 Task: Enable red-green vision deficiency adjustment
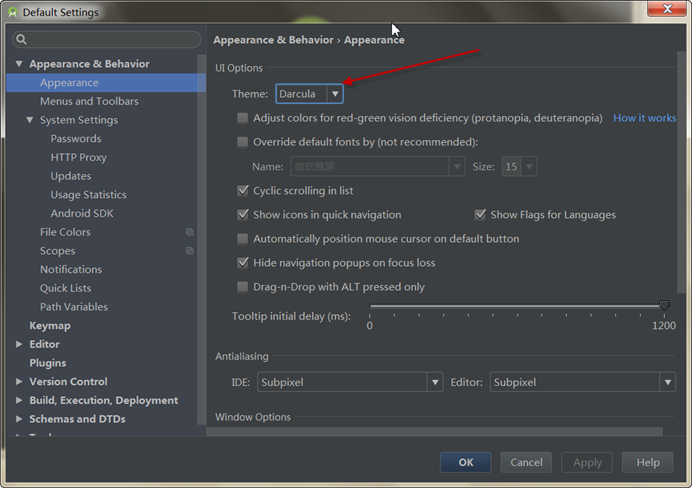(242, 118)
